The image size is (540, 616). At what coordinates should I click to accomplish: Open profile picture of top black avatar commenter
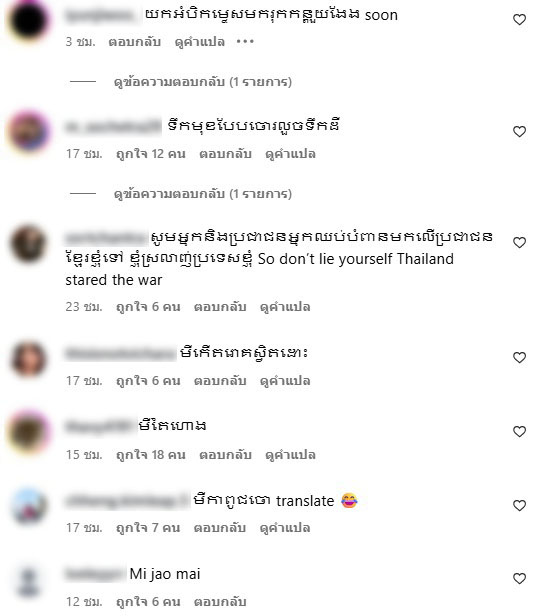click(x=28, y=20)
